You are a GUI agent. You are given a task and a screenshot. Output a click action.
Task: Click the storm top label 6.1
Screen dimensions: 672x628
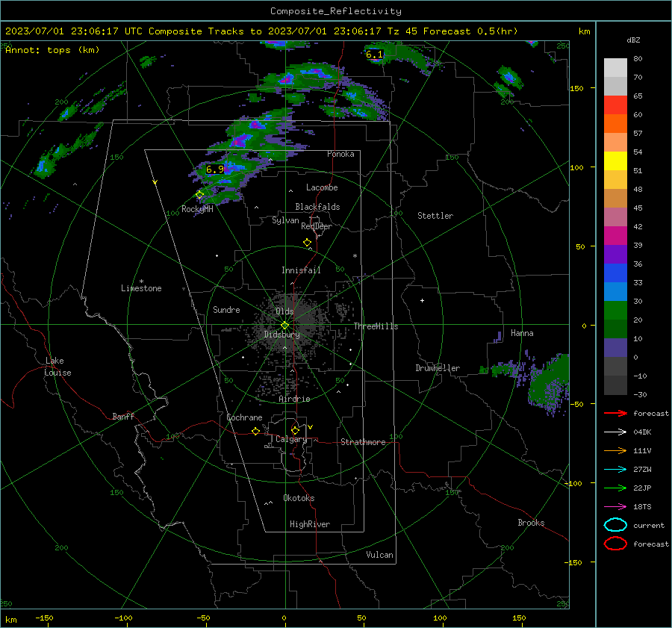coord(374,55)
